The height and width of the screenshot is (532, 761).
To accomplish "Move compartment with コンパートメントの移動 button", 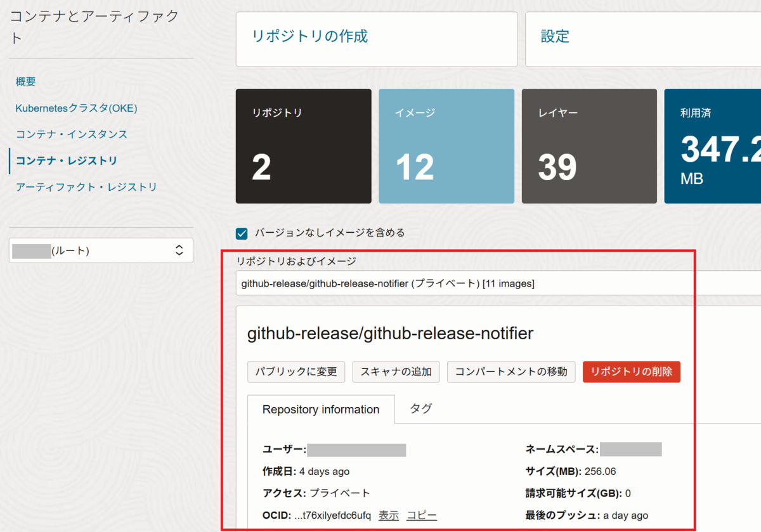I will coord(511,372).
